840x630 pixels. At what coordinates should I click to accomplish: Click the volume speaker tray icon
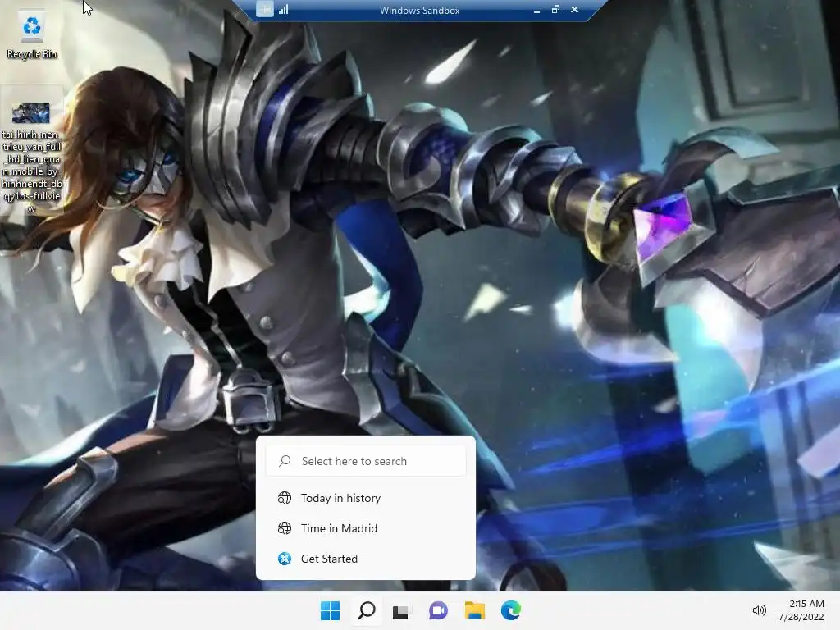[759, 610]
